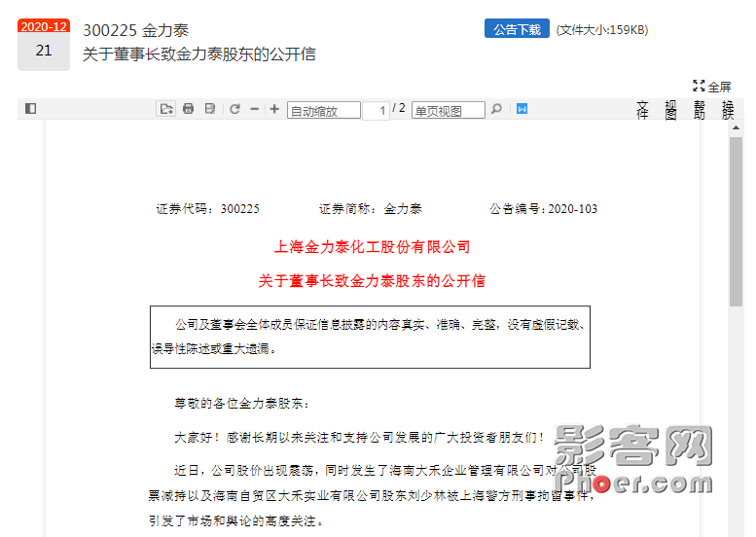Screen dimensions: 756x537
Task: Click the 公告下载 download button
Action: pos(517,29)
